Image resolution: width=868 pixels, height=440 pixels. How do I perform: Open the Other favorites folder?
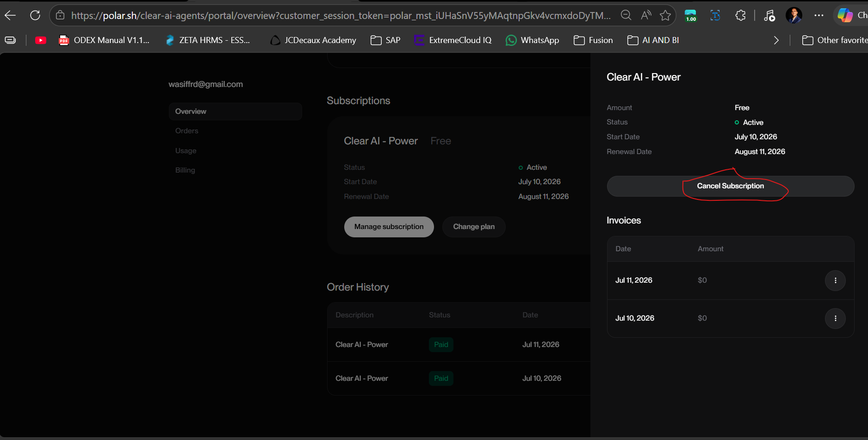click(x=835, y=40)
